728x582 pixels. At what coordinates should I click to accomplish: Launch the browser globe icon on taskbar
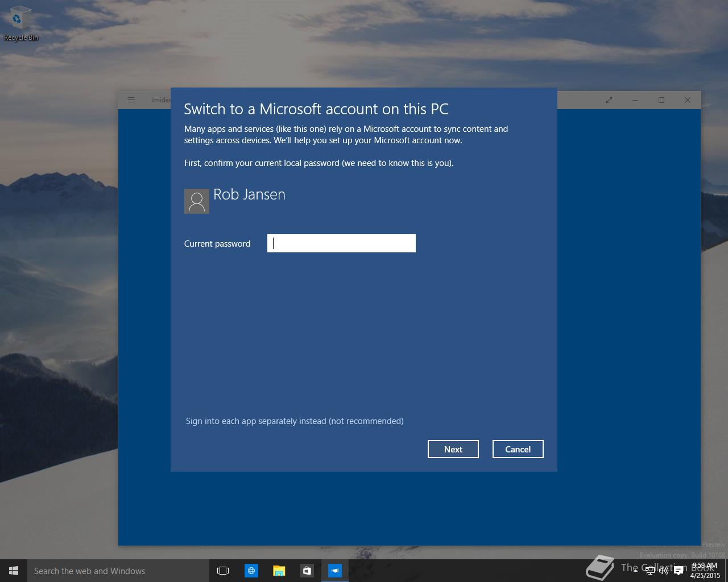[x=251, y=571]
